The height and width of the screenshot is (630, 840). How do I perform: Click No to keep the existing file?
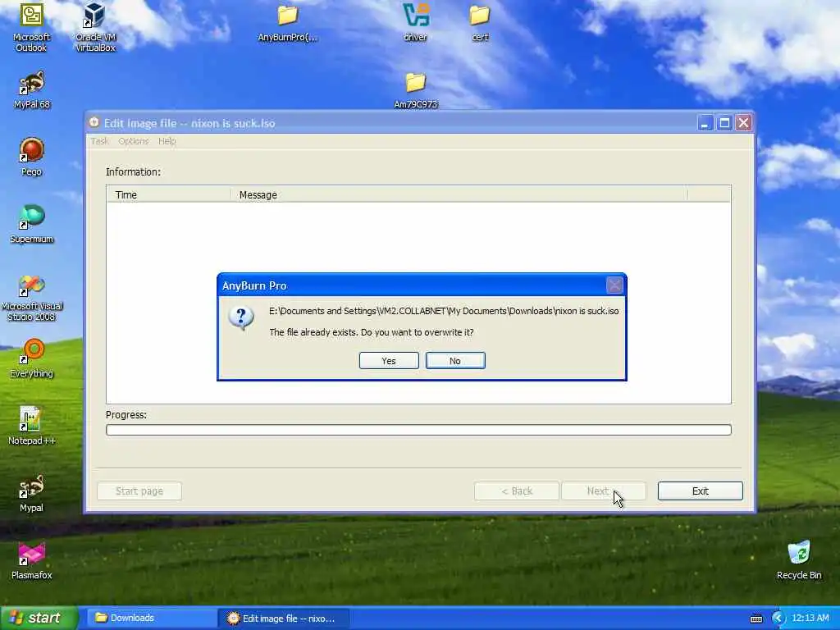click(x=455, y=361)
